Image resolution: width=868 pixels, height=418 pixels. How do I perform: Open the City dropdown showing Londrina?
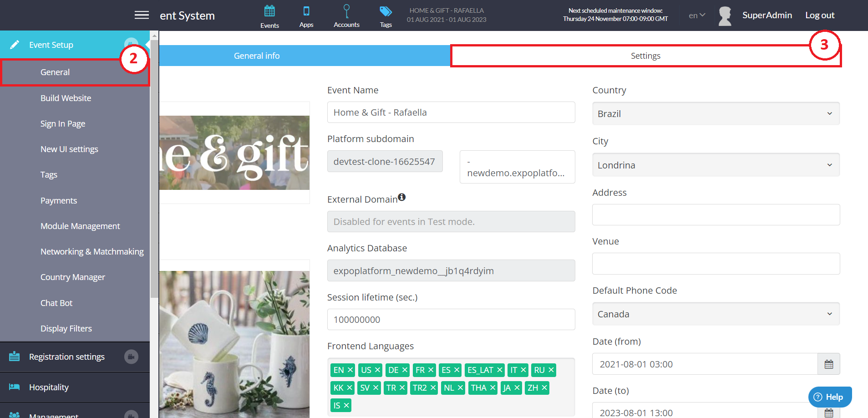716,165
